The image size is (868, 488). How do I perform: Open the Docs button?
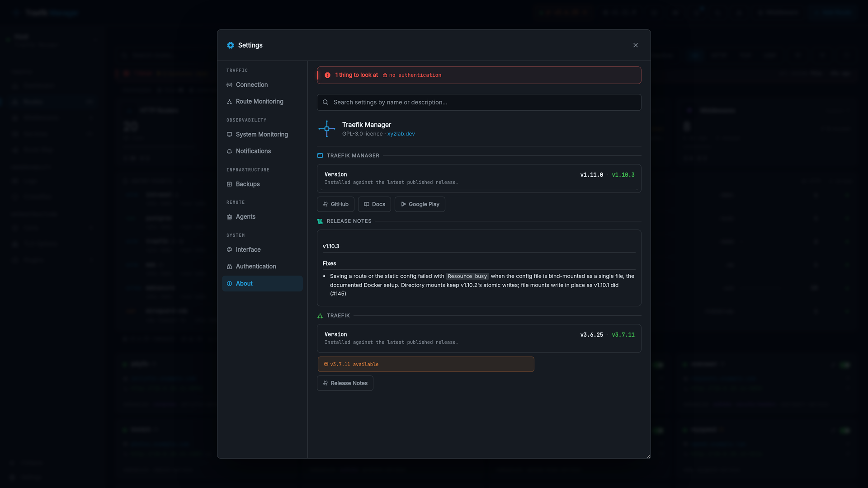pos(374,204)
